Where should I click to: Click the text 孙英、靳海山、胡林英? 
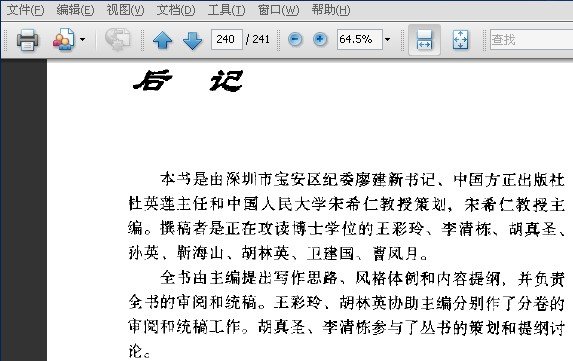click(x=209, y=253)
